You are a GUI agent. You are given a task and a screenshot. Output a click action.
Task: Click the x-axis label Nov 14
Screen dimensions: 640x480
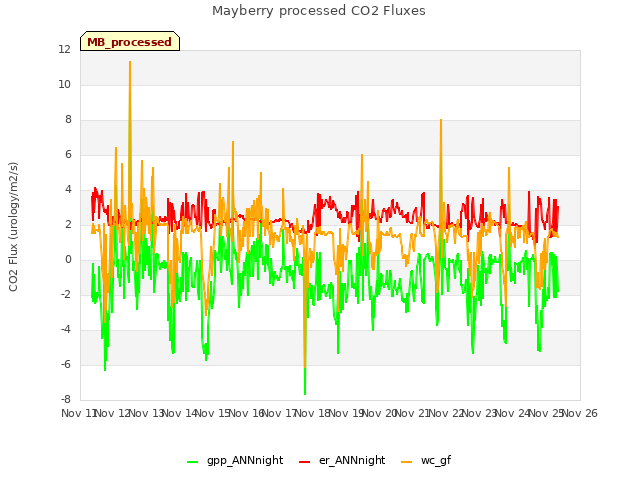(x=179, y=413)
